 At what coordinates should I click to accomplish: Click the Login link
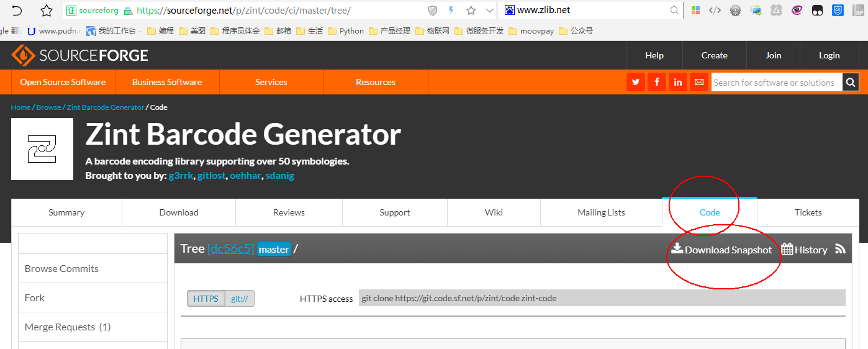tap(830, 55)
